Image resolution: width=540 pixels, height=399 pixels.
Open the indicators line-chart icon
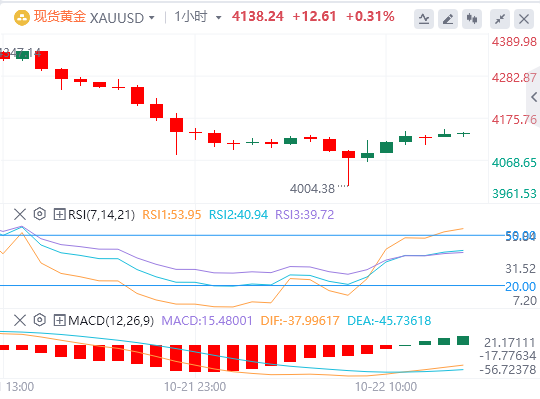point(424,19)
